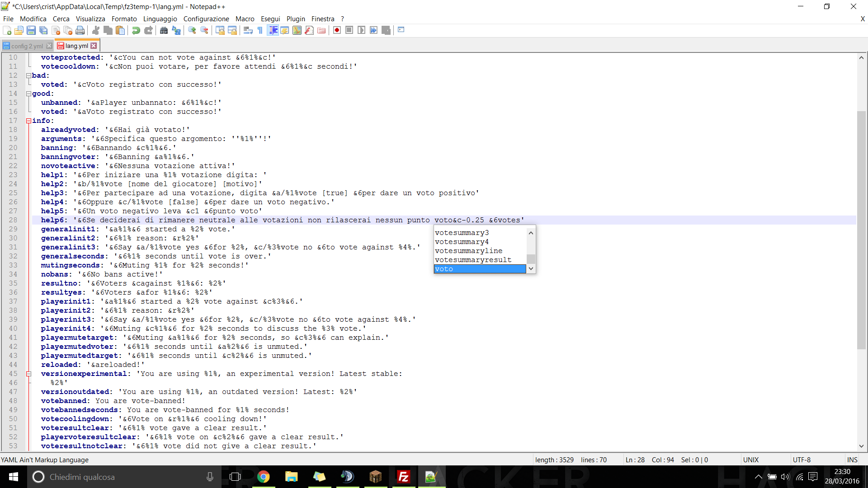Click the Copy toolbar icon
The height and width of the screenshot is (488, 868).
click(x=108, y=30)
